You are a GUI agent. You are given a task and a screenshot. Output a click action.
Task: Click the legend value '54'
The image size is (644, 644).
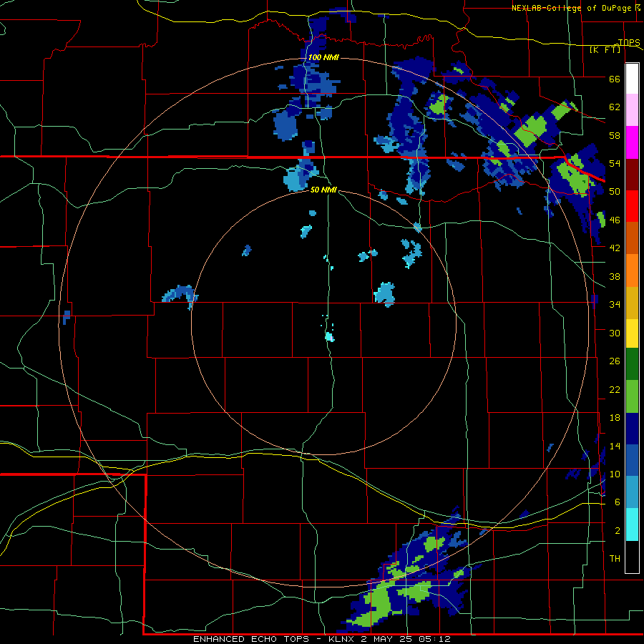click(x=615, y=163)
